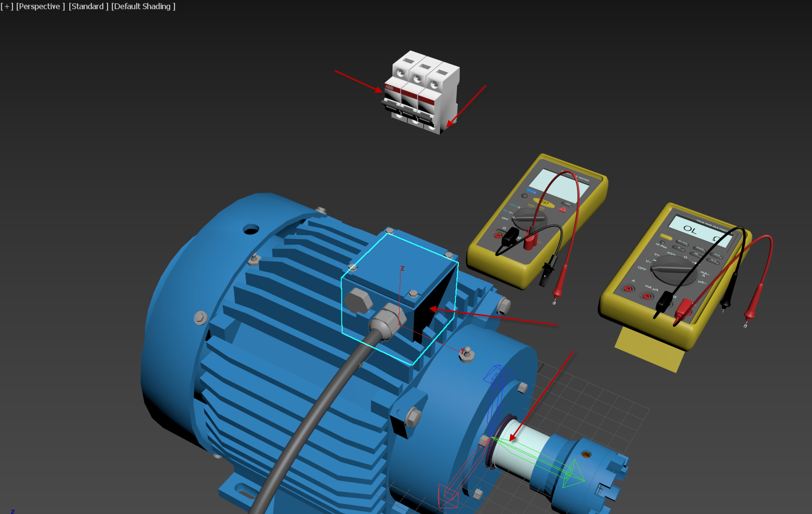Open the [+] viewport general menu
812x514 pixels.
pyautogui.click(x=7, y=6)
